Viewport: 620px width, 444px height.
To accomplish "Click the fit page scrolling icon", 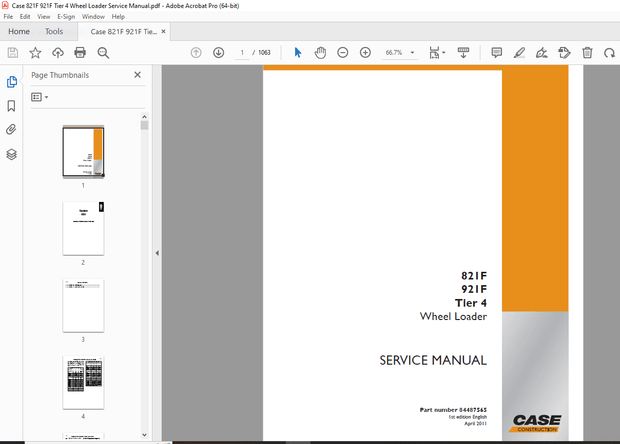I will click(x=434, y=53).
